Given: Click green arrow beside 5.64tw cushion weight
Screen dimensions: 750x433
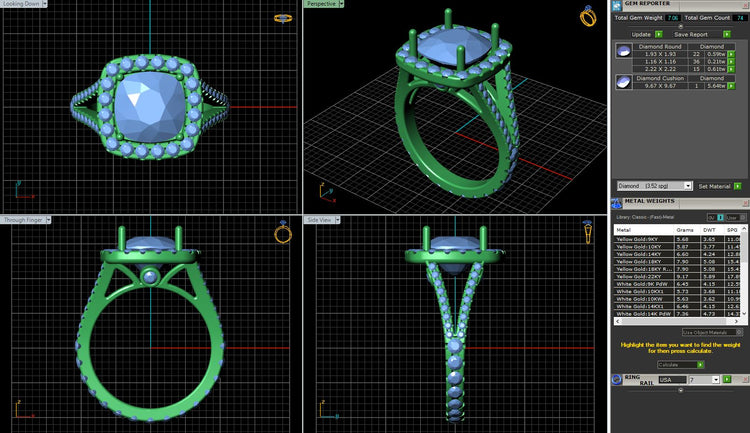Looking at the screenshot, I should tap(732, 85).
